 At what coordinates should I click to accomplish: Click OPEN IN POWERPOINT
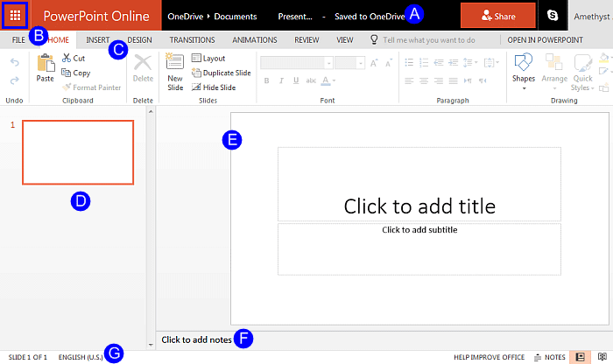[x=545, y=40]
